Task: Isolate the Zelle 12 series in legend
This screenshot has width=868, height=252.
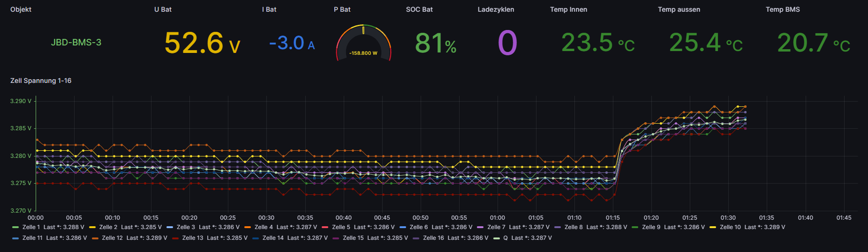Action: click(x=112, y=238)
